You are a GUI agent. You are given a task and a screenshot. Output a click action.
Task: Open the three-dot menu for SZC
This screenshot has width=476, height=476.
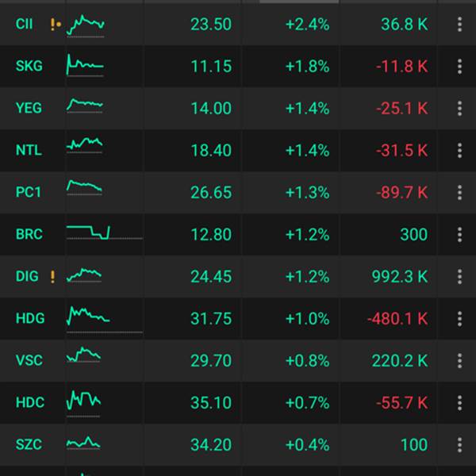coord(459,445)
